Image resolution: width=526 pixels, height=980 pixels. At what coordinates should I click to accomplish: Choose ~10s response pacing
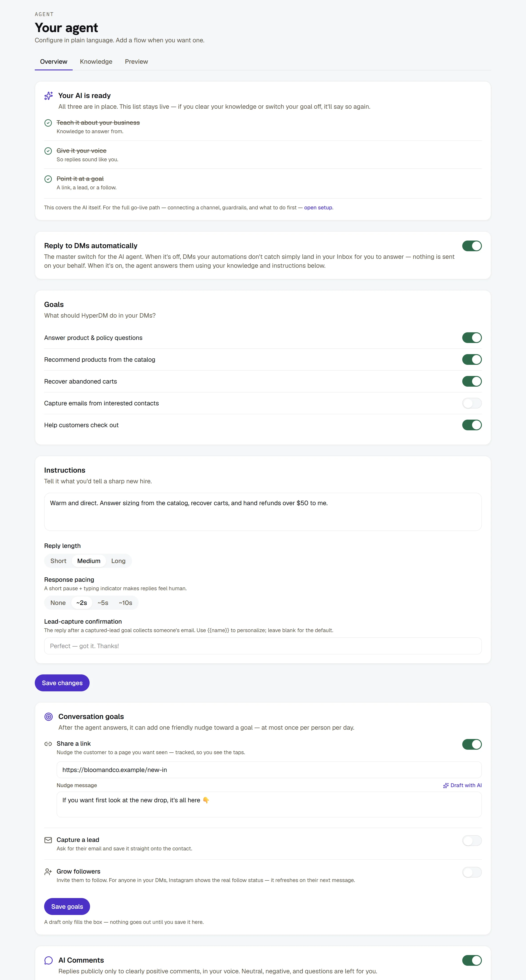126,603
